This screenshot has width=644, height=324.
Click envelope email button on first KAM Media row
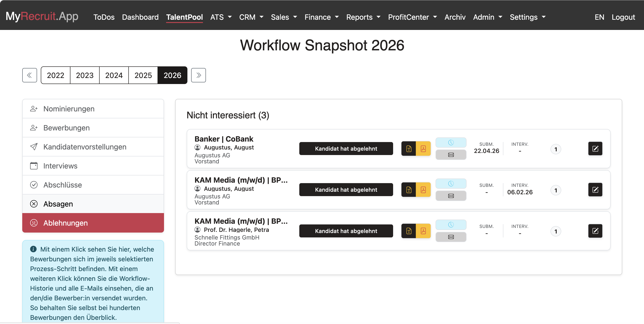(451, 196)
